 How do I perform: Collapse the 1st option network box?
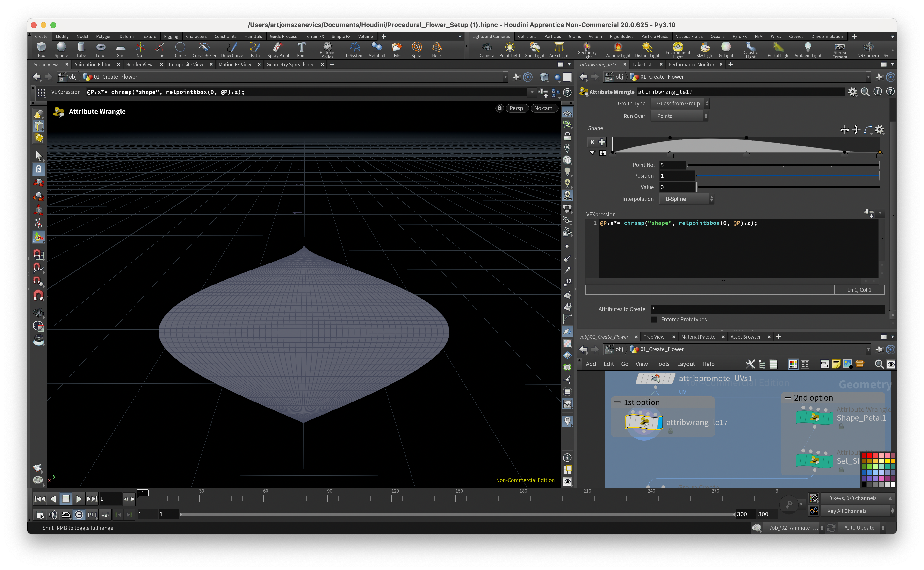(x=617, y=402)
